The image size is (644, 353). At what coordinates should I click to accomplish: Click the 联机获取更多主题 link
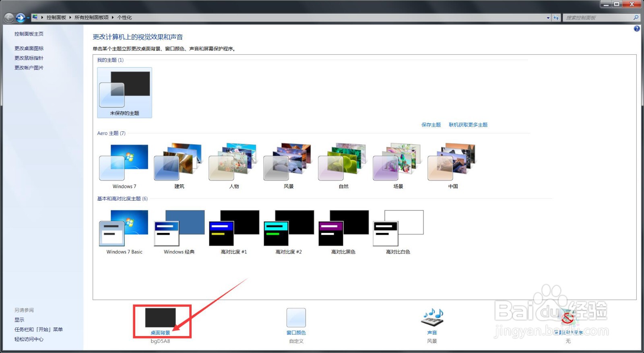pyautogui.click(x=468, y=125)
